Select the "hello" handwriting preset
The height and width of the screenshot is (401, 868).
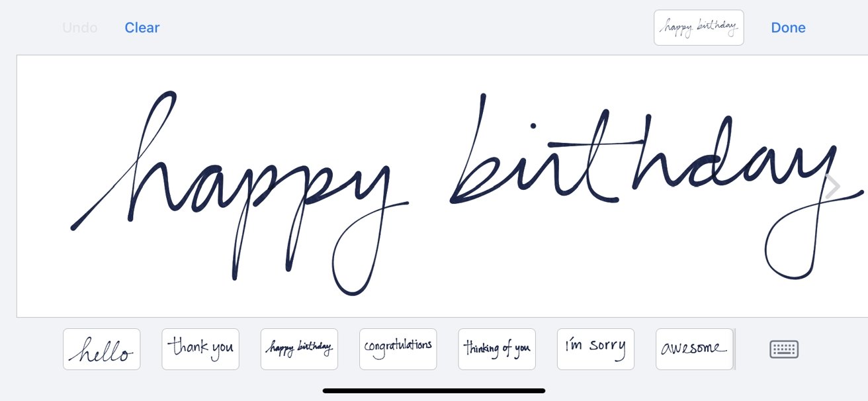pos(102,349)
